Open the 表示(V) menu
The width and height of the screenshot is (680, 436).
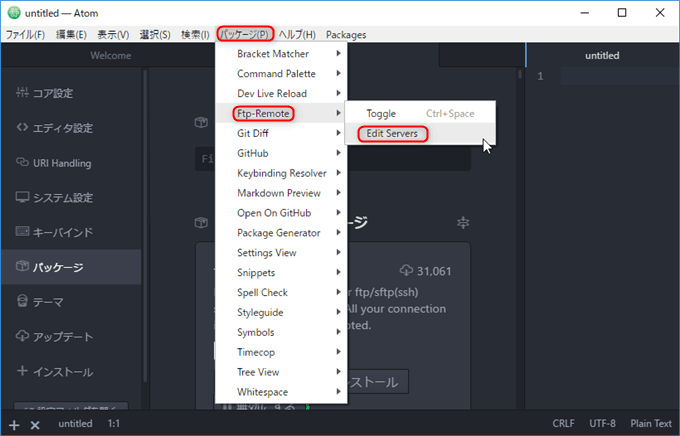coord(113,34)
